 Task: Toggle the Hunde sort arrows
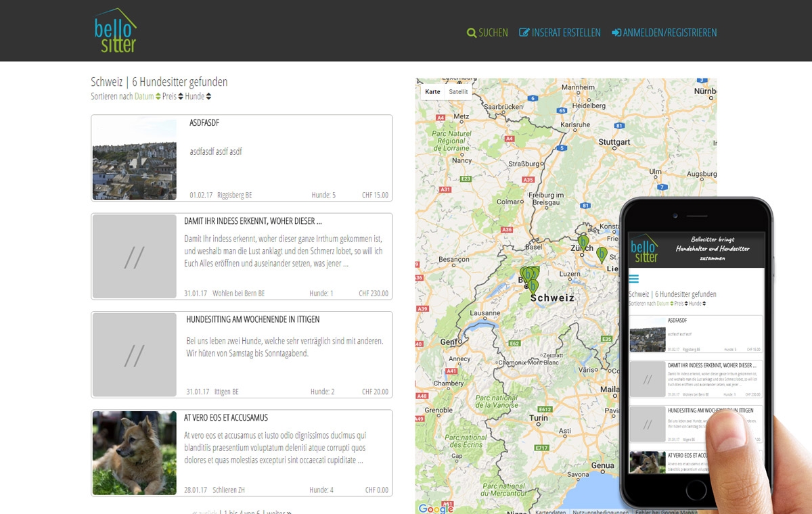tap(208, 97)
